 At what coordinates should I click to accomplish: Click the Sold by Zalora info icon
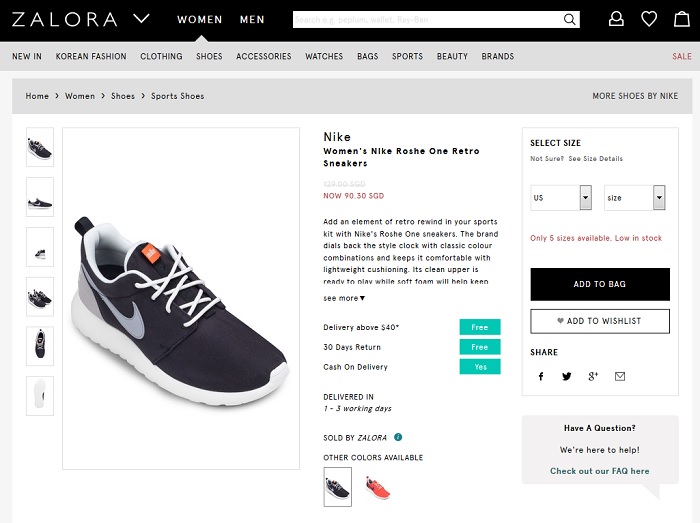[398, 437]
